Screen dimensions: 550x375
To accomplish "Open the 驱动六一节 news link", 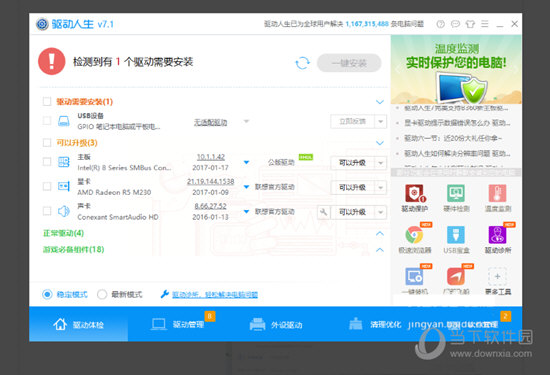I will click(453, 138).
